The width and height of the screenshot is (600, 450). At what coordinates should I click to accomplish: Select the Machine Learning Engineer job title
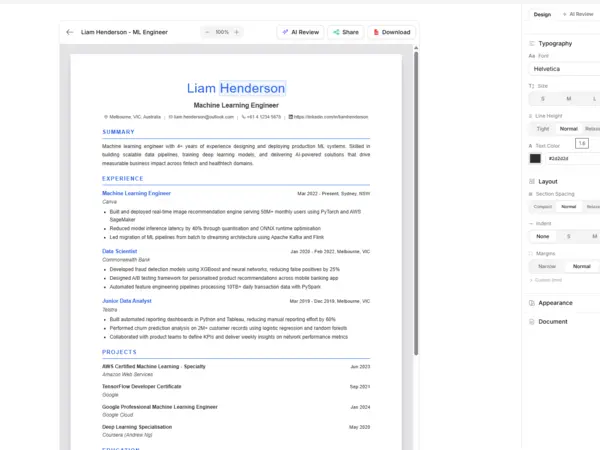[136, 194]
